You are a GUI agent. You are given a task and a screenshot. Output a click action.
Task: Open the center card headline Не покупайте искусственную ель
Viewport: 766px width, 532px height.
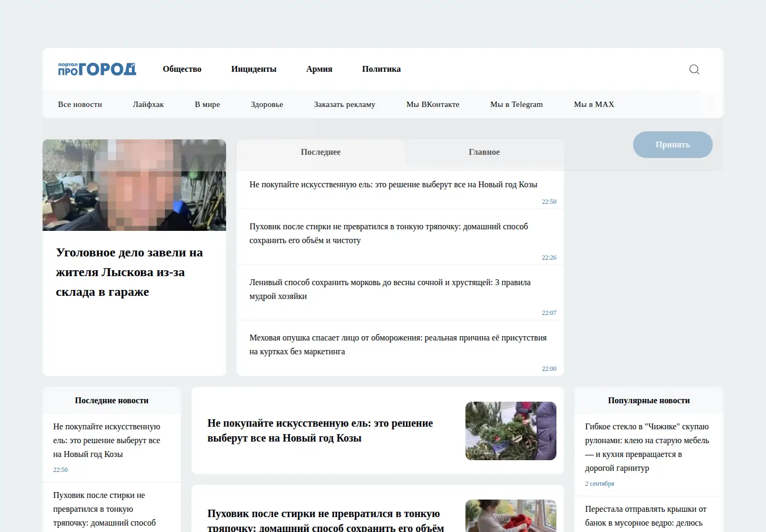[320, 431]
